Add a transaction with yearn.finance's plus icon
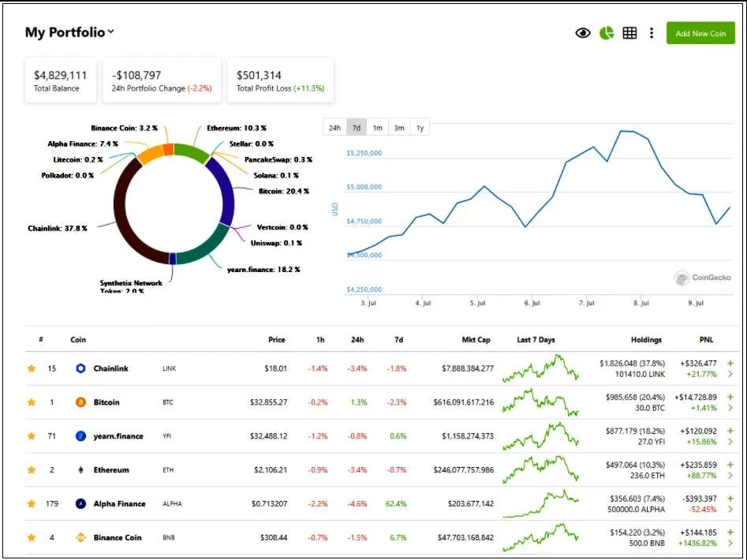 pos(730,431)
